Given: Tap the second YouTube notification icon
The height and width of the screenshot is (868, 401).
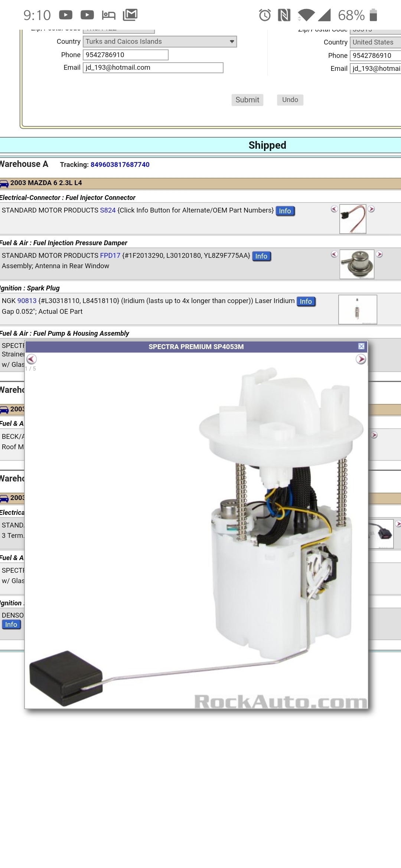Looking at the screenshot, I should (87, 15).
